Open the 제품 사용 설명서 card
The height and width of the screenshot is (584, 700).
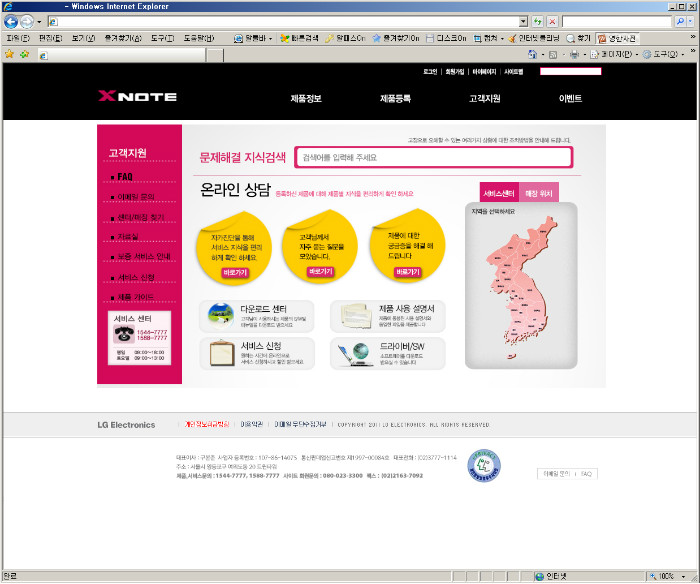coord(388,316)
